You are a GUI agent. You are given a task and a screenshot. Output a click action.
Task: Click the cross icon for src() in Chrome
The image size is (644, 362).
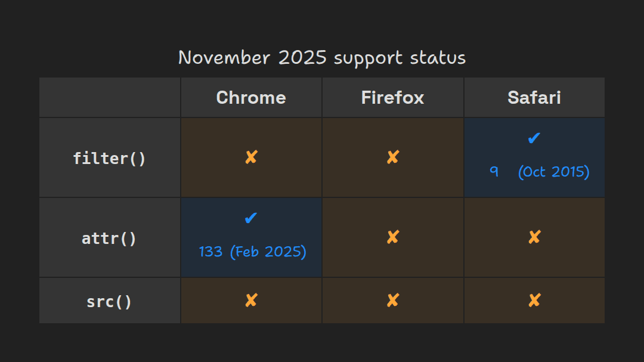click(251, 301)
